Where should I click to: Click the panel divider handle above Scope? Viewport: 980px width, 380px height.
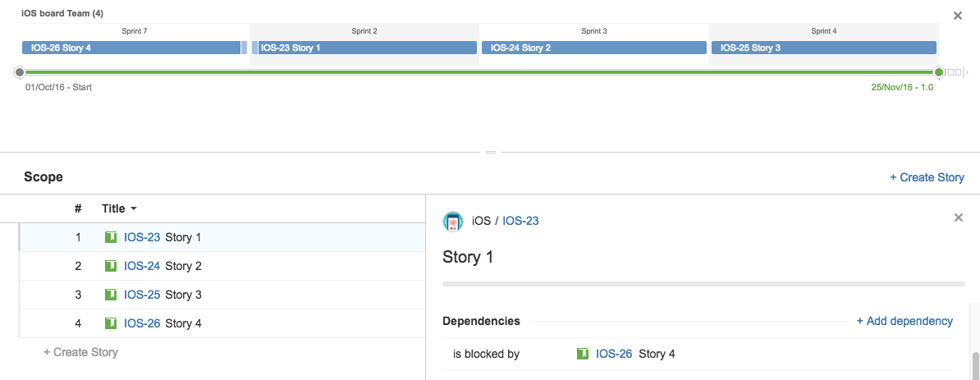491,152
